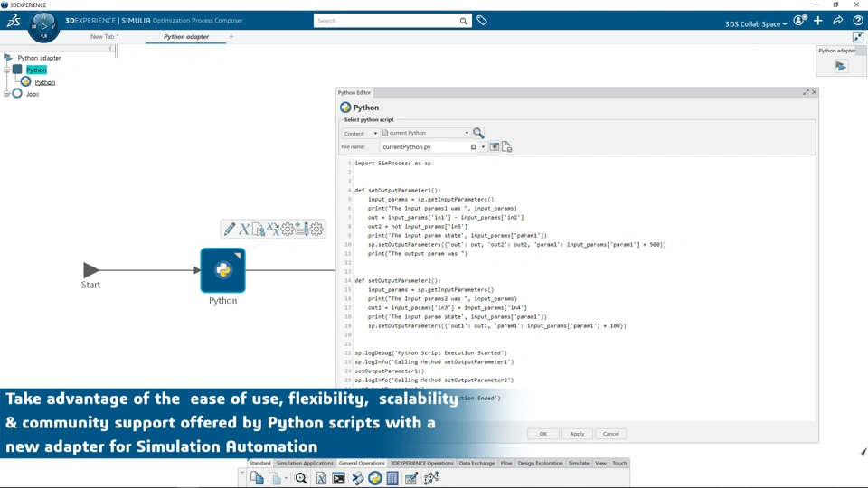Click the calculator spreadsheet icon in bottom toolbar

[392, 478]
